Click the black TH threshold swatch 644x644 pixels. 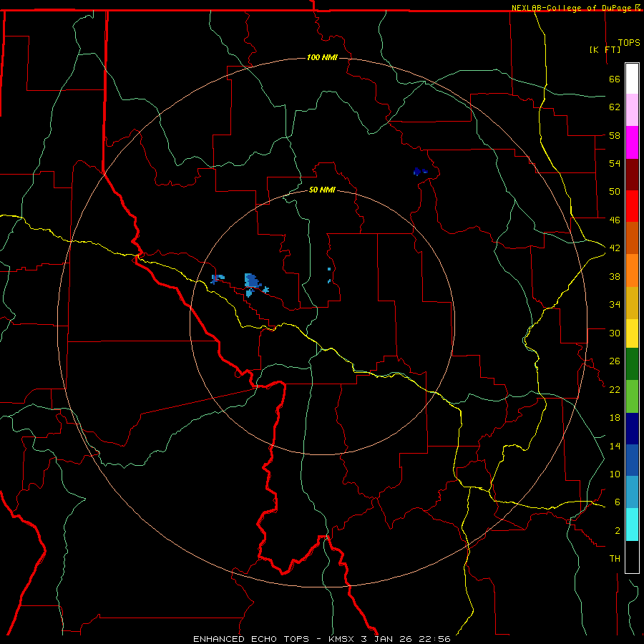point(632,557)
